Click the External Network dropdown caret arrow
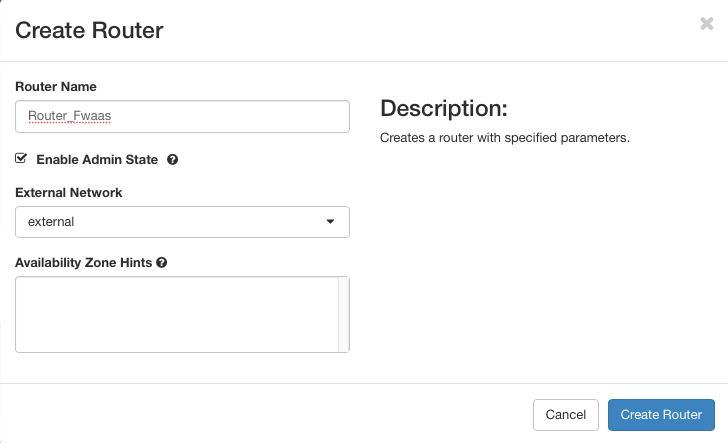Screen dimensions: 728x443 [331, 222]
